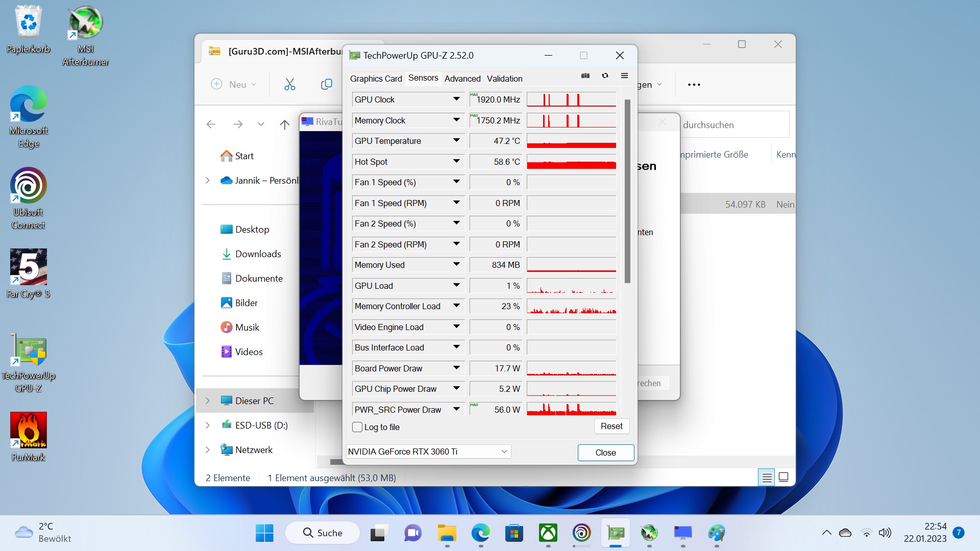Switch to the Advanced tab
Viewport: 980px width, 551px height.
(x=462, y=79)
